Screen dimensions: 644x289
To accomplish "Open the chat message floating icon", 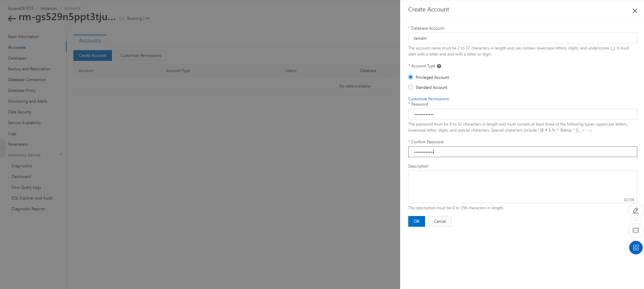I will (635, 231).
